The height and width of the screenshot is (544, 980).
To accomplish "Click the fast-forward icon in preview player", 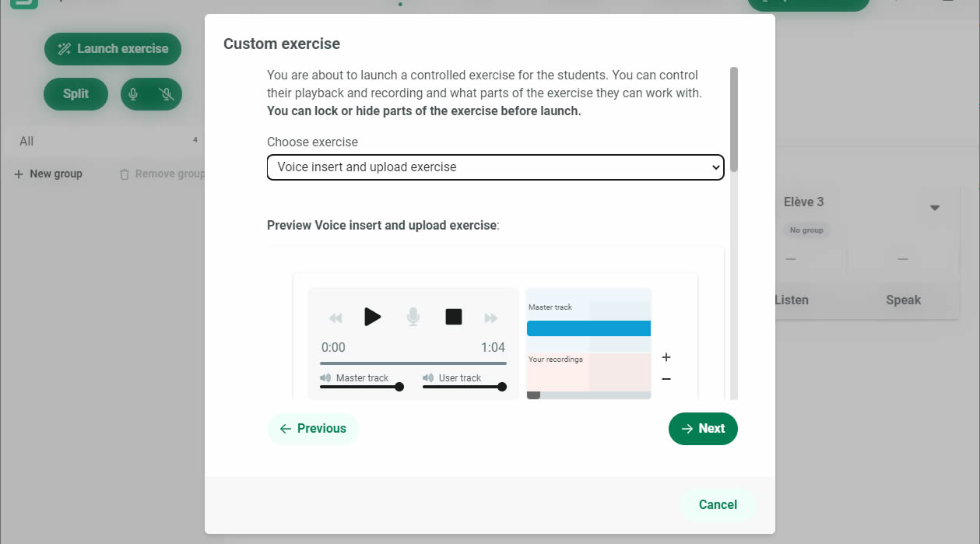I will 490,318.
